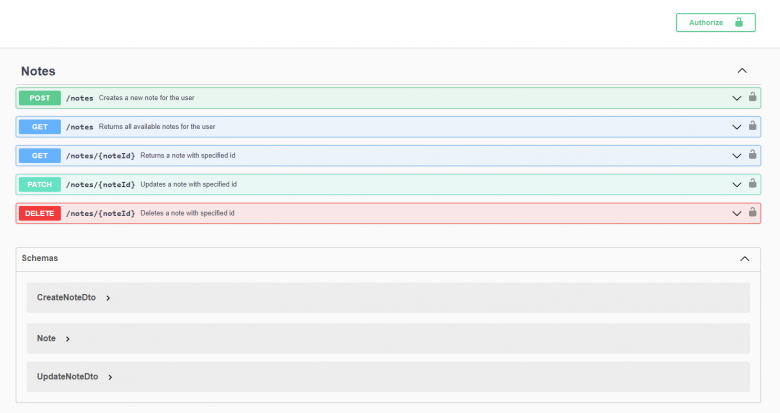Expand GET /notes/{noteId} operation arrow
780x413 pixels.
click(x=737, y=156)
